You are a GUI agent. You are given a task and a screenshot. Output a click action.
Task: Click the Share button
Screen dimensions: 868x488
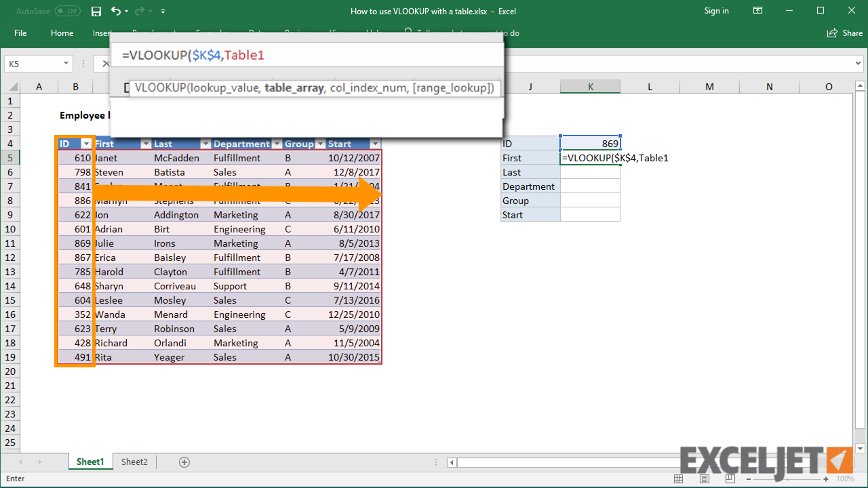click(x=845, y=33)
